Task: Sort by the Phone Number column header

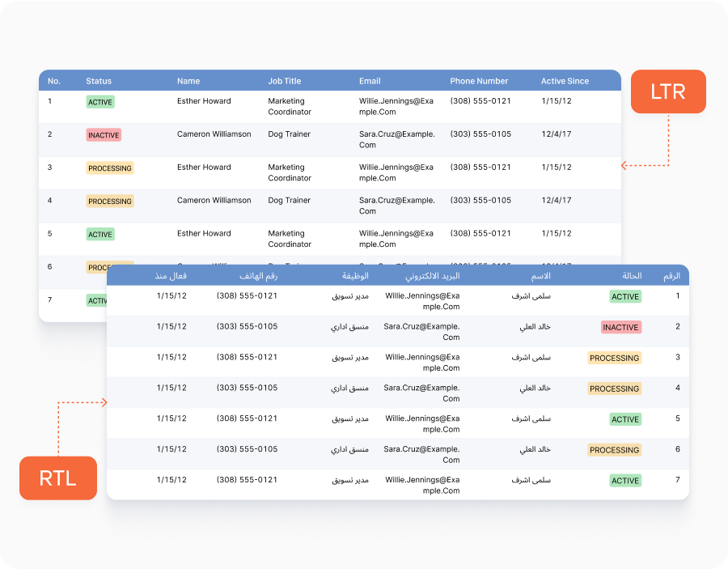Action: coord(479,81)
